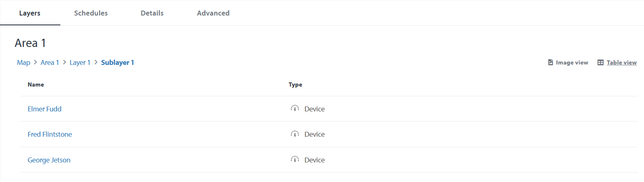The width and height of the screenshot is (644, 182).
Task: Go to Area 1 breadcrumb link
Action: click(x=50, y=62)
